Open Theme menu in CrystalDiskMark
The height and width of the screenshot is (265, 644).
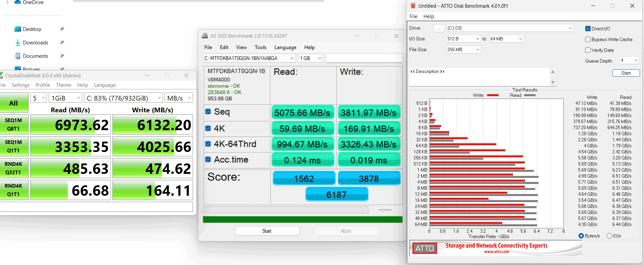click(63, 85)
